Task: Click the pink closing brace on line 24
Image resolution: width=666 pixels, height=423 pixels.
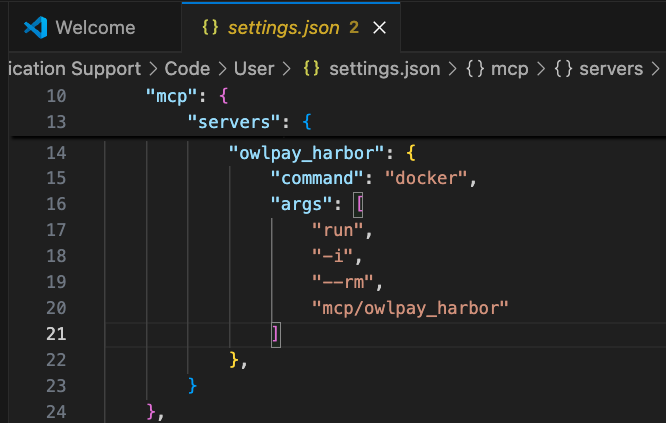Action: pos(151,412)
